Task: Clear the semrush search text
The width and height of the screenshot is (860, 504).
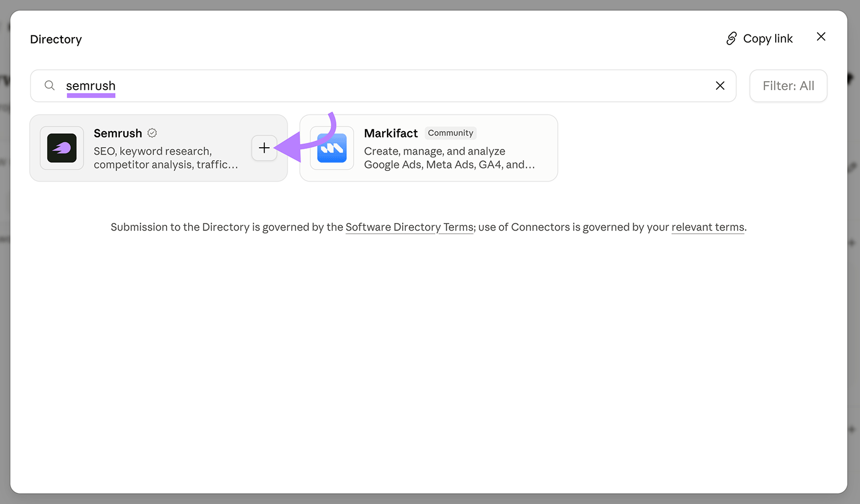Action: tap(720, 85)
